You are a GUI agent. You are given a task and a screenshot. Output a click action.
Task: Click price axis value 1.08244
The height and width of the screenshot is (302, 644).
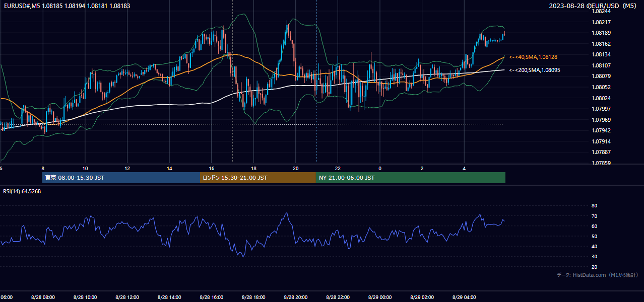coord(602,11)
